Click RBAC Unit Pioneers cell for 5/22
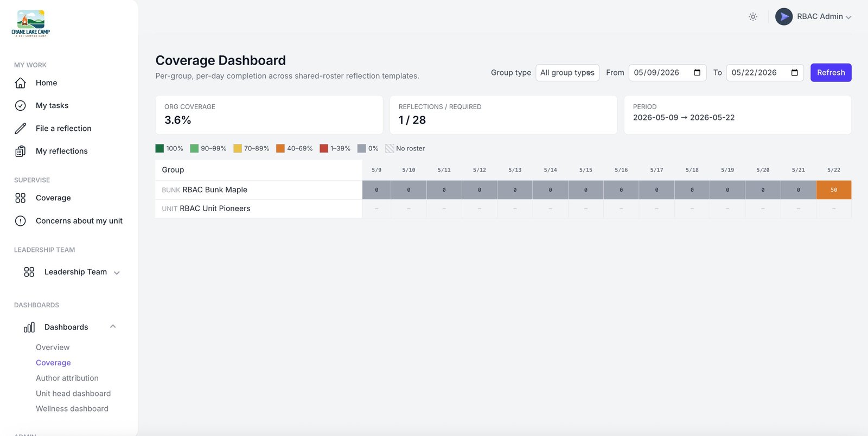This screenshot has height=436, width=868. [834, 208]
